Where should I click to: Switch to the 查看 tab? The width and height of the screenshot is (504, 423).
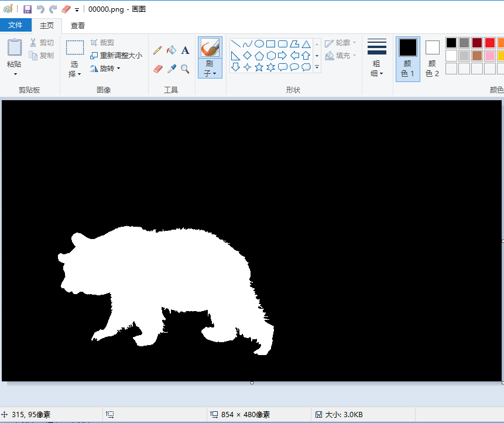(x=78, y=26)
